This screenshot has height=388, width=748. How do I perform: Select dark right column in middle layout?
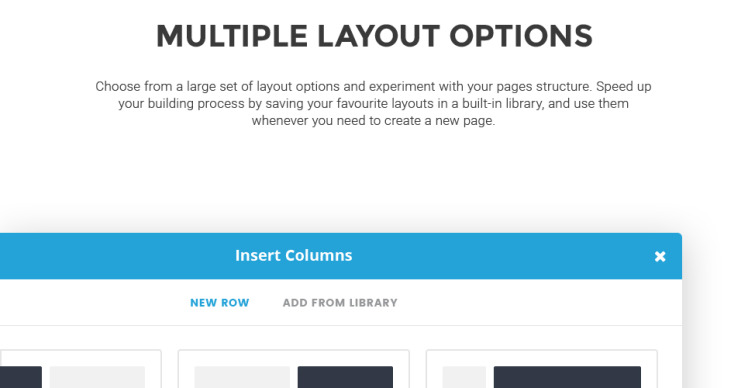[345, 377]
